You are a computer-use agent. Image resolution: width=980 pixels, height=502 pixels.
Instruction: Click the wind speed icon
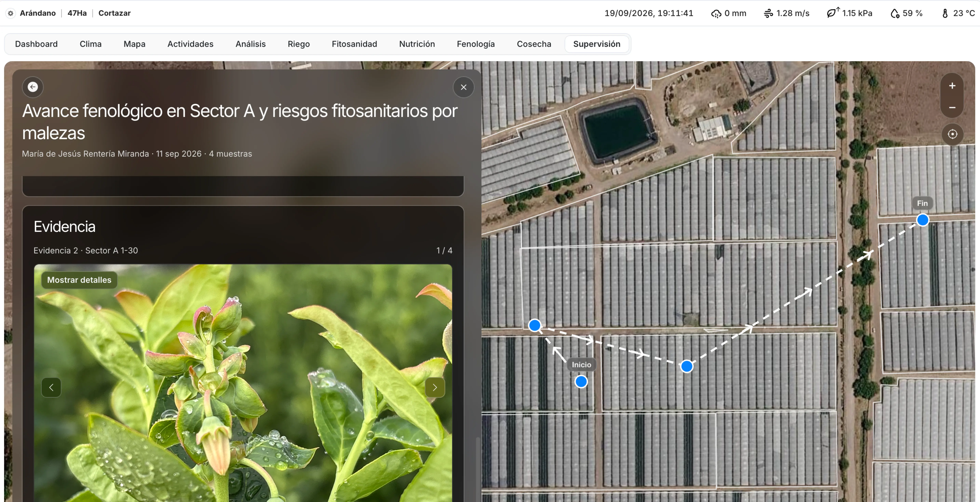tap(768, 14)
